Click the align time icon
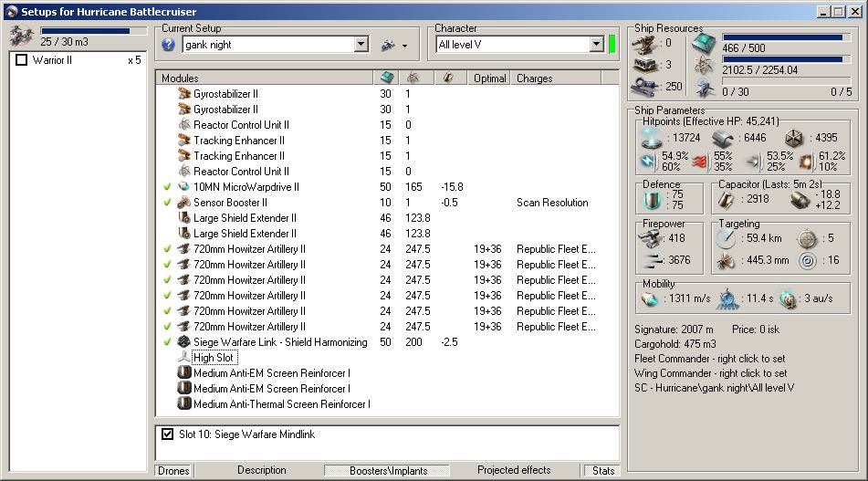This screenshot has width=868, height=481. tap(728, 298)
